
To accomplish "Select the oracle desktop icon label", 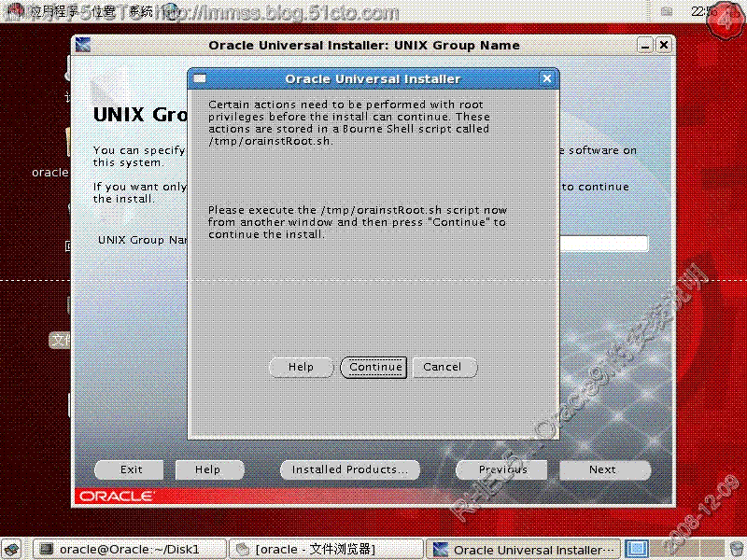I will [50, 173].
